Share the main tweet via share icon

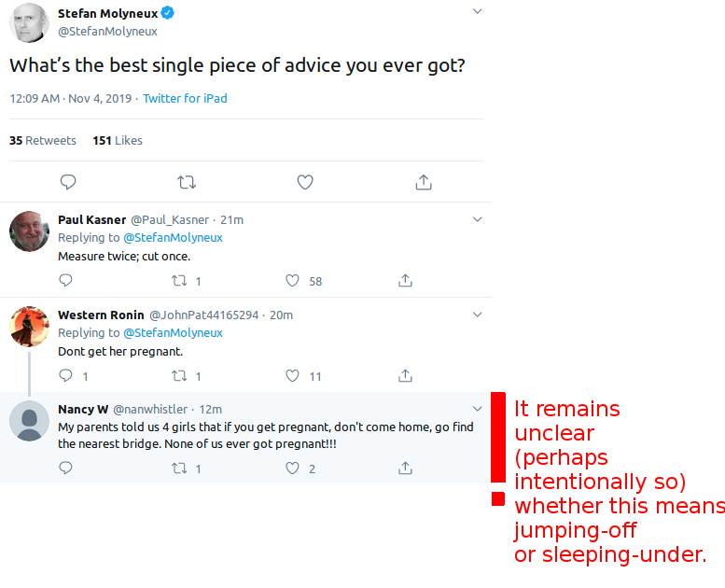[424, 182]
